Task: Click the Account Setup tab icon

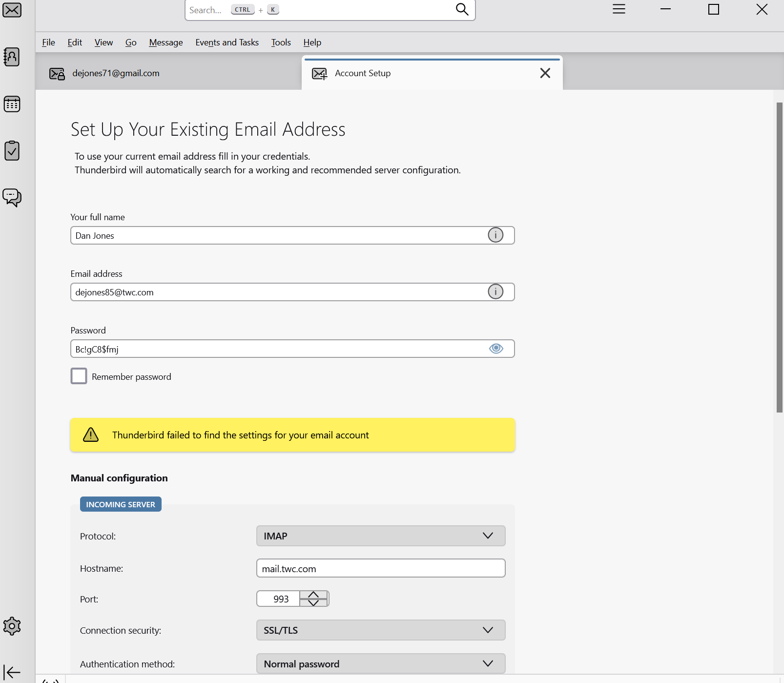Action: pyautogui.click(x=320, y=74)
